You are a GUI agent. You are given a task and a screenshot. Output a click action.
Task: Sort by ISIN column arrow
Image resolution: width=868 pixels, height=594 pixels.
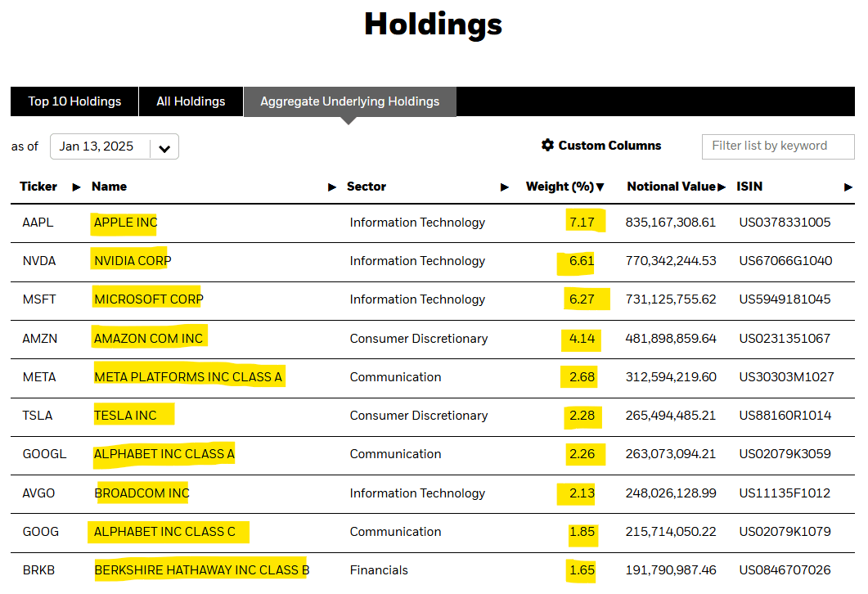(848, 187)
